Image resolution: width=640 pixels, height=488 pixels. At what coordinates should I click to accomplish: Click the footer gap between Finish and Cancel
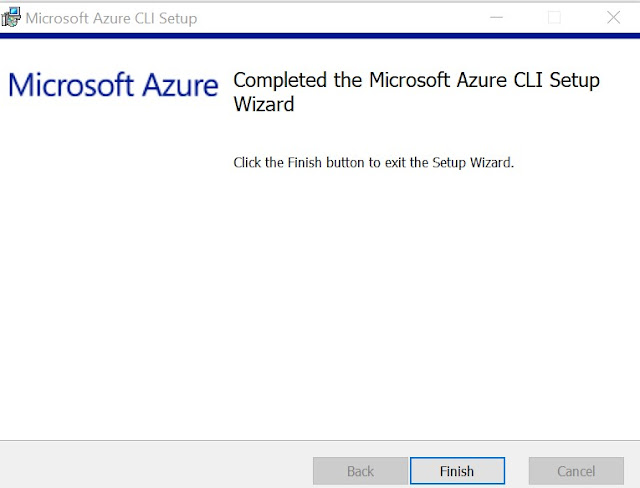(517, 471)
